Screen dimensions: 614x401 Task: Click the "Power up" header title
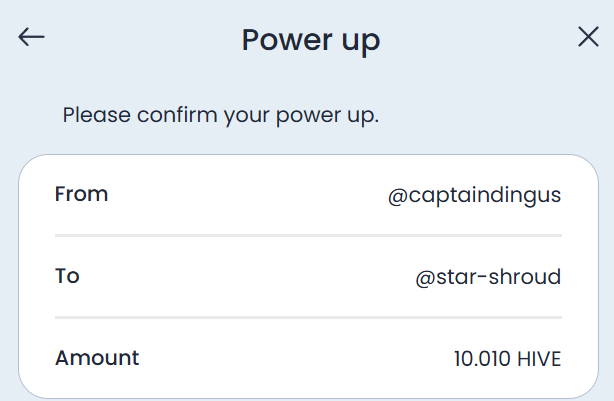point(311,41)
